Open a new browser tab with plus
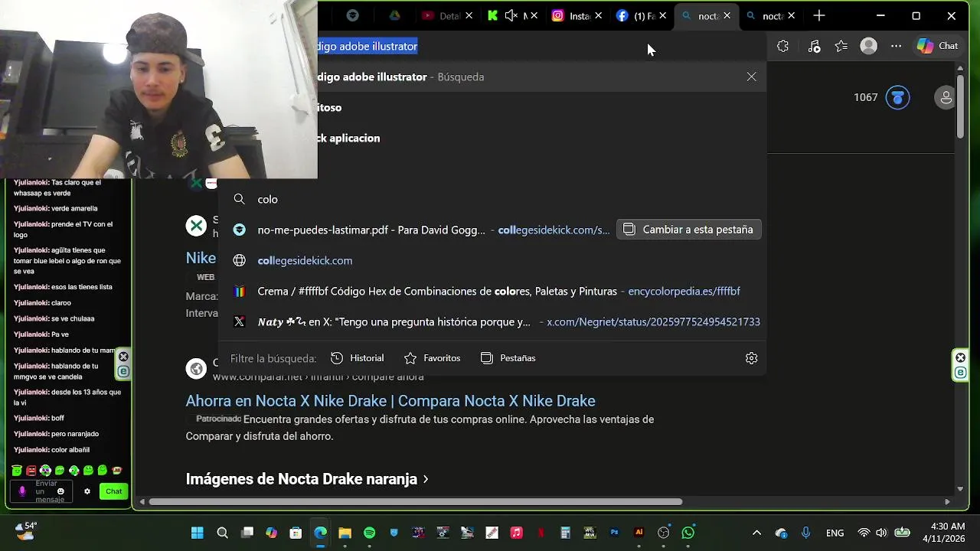 click(819, 15)
